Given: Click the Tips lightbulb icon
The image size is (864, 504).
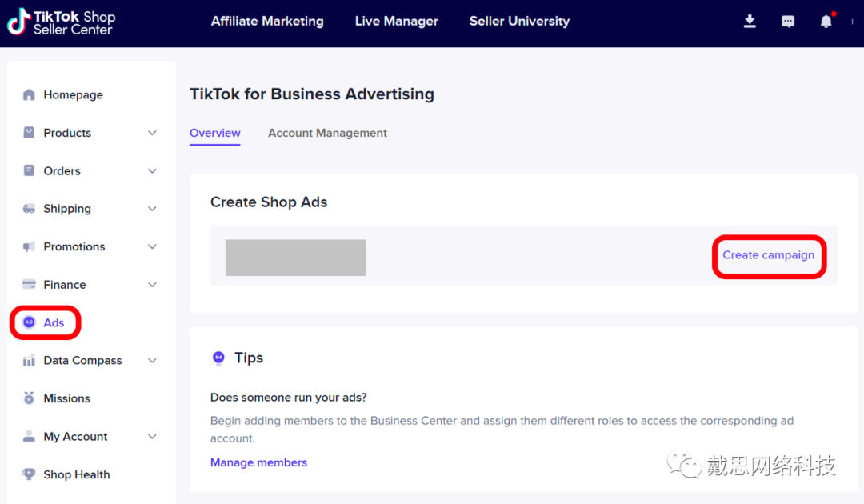Looking at the screenshot, I should 218,358.
